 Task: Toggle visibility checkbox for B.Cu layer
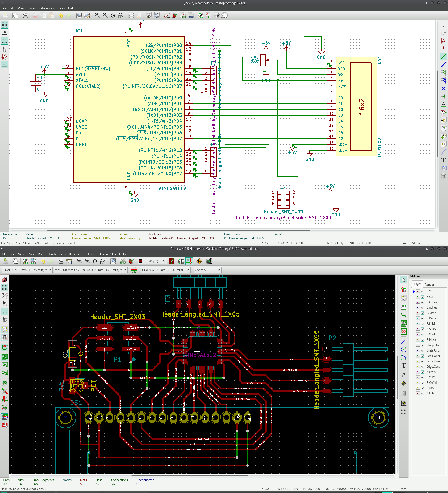[x=423, y=297]
